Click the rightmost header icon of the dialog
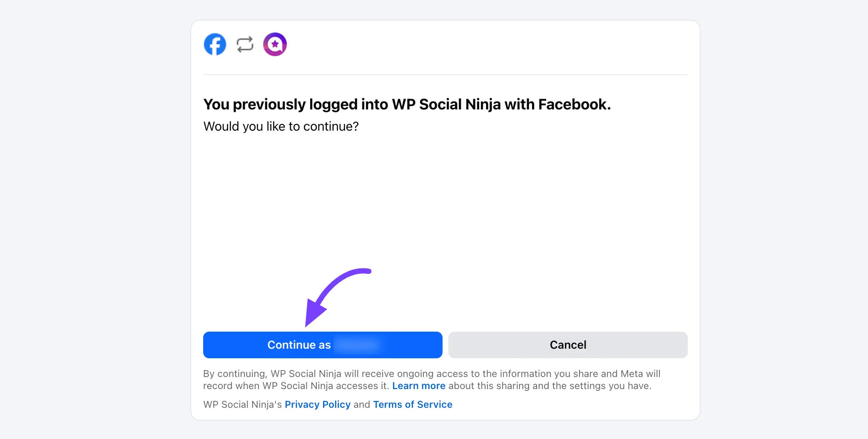This screenshot has width=868, height=439. 275,44
